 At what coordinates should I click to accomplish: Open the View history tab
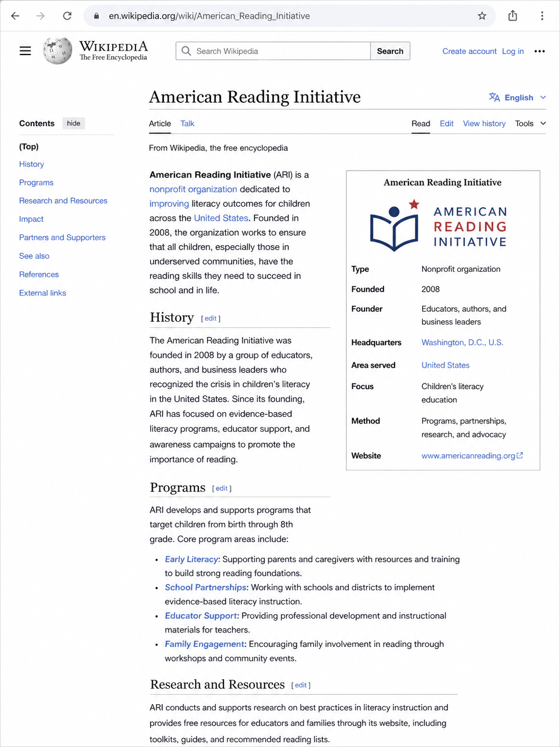point(484,123)
